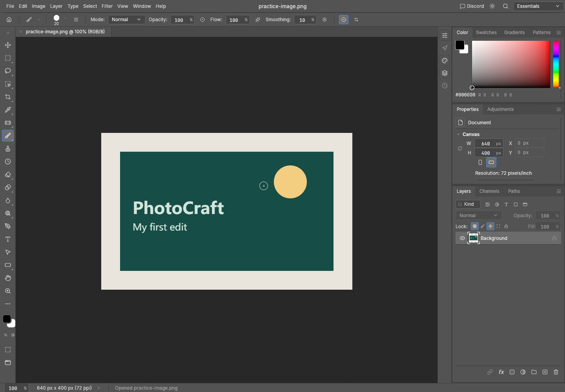Click the hue slider strip
The image size is (565, 392).
point(556,64)
